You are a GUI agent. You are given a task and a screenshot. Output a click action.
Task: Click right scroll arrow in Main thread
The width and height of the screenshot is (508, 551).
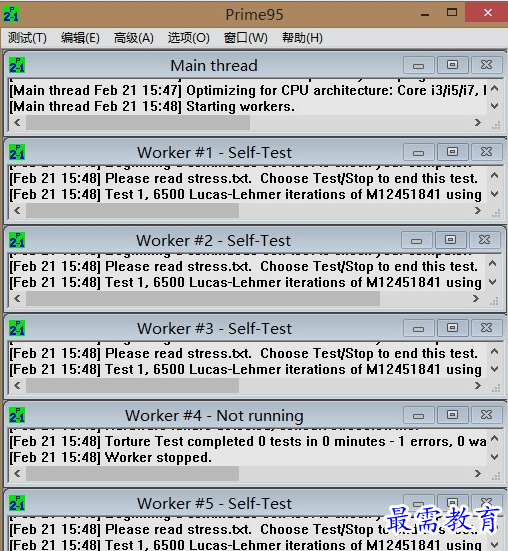478,122
